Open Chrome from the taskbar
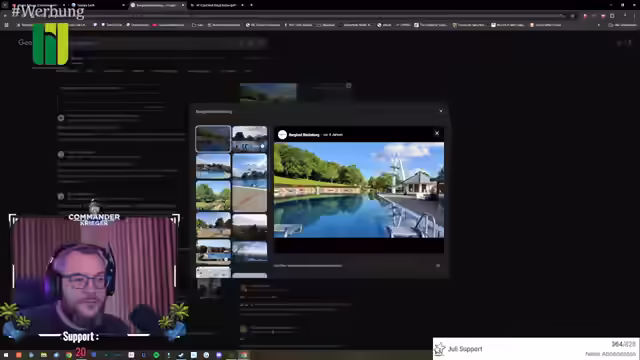 (x=69, y=355)
